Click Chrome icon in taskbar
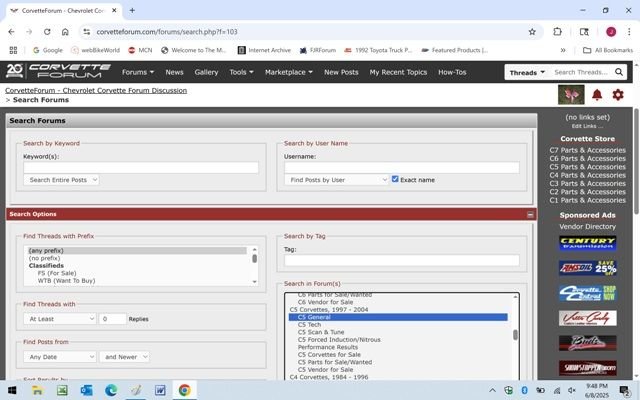 pyautogui.click(x=184, y=390)
